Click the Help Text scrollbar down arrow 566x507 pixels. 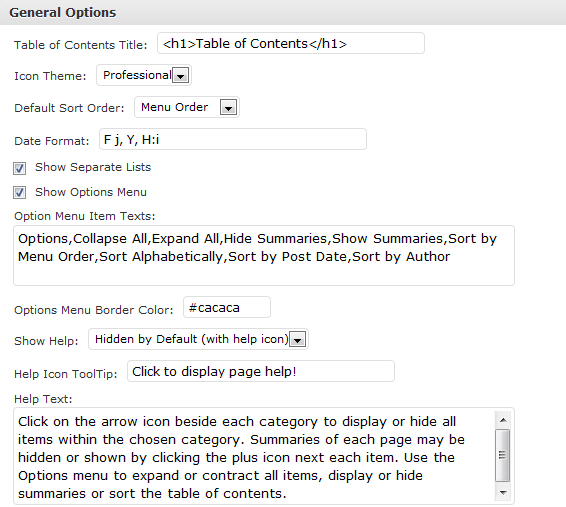tap(503, 493)
